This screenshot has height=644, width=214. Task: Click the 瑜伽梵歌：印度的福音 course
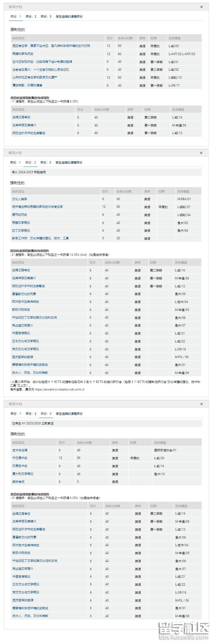coord(27,85)
